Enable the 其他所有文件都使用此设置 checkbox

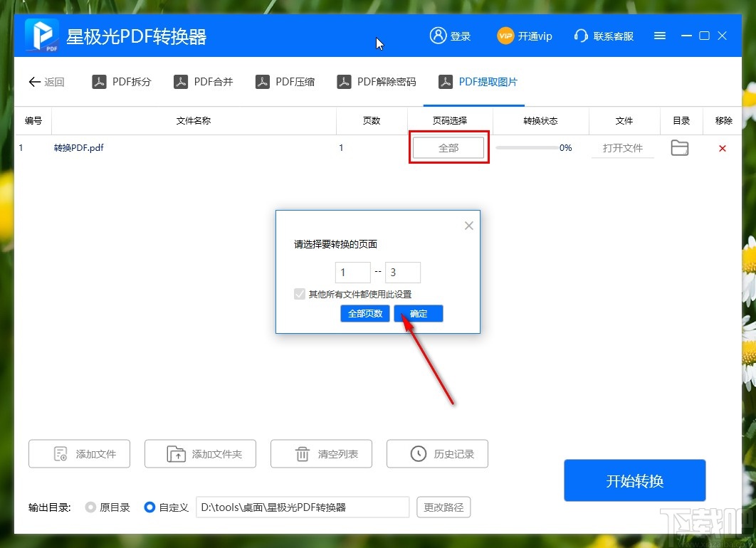coord(300,293)
